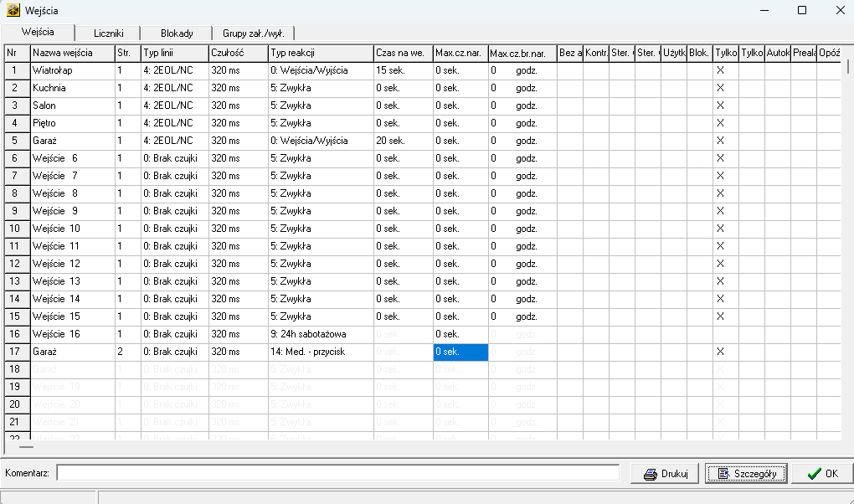Toggle the X mark in the Wiatrołap row
This screenshot has width=854, height=504.
tap(720, 70)
